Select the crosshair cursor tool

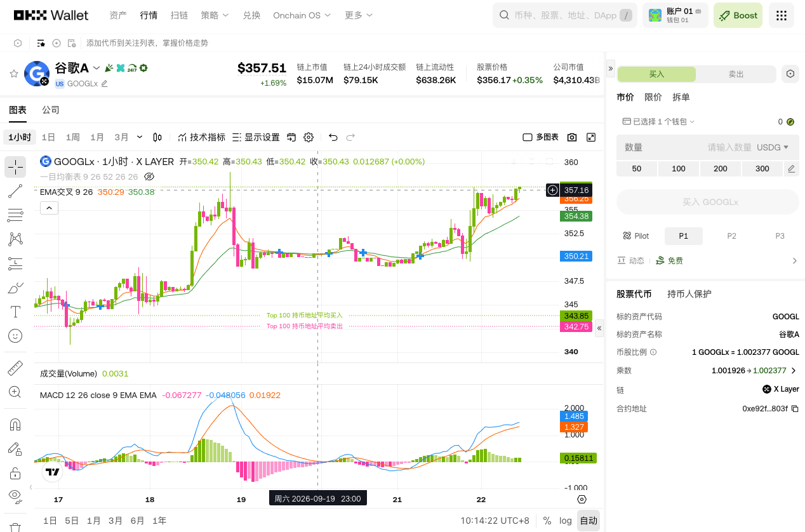15,167
